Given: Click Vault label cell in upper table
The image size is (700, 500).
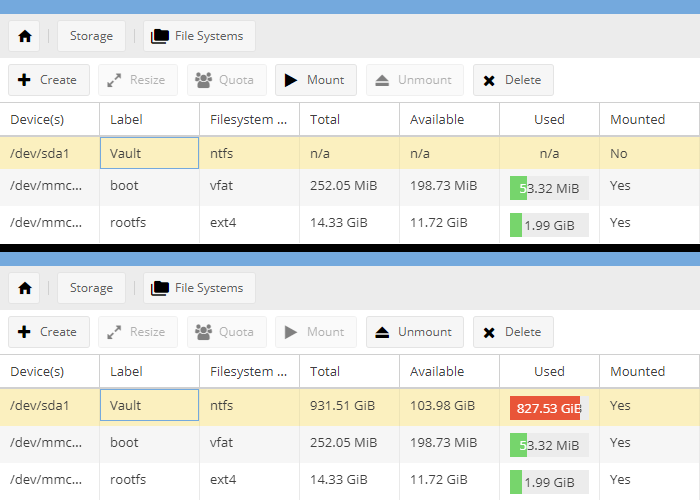Looking at the screenshot, I should coord(150,153).
